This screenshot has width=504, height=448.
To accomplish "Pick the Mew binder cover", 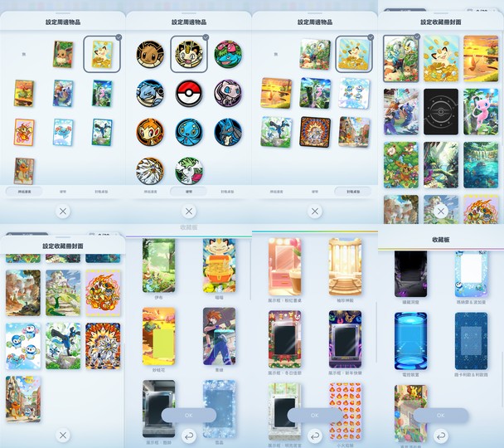I will click(x=481, y=112).
